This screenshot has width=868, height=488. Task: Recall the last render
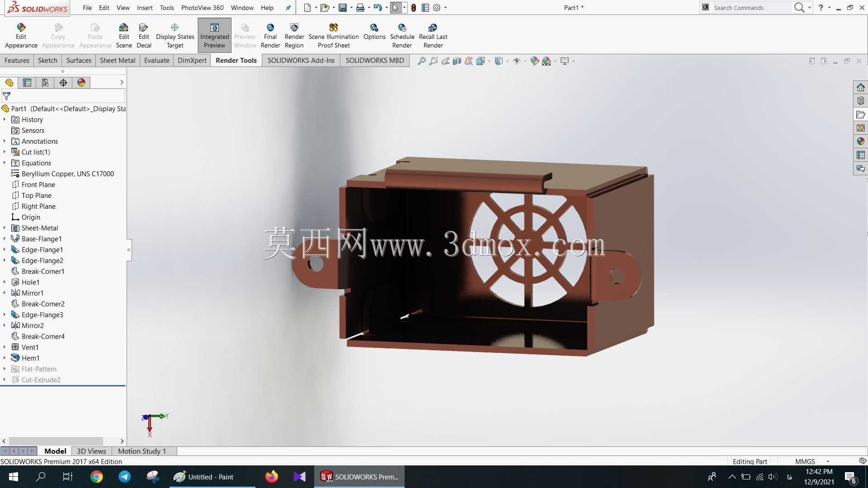coord(433,35)
